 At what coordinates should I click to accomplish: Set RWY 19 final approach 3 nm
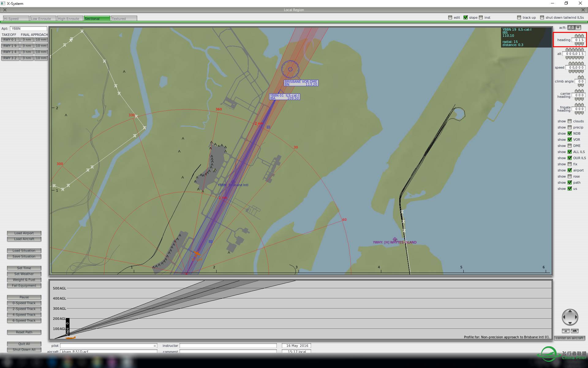click(x=27, y=46)
